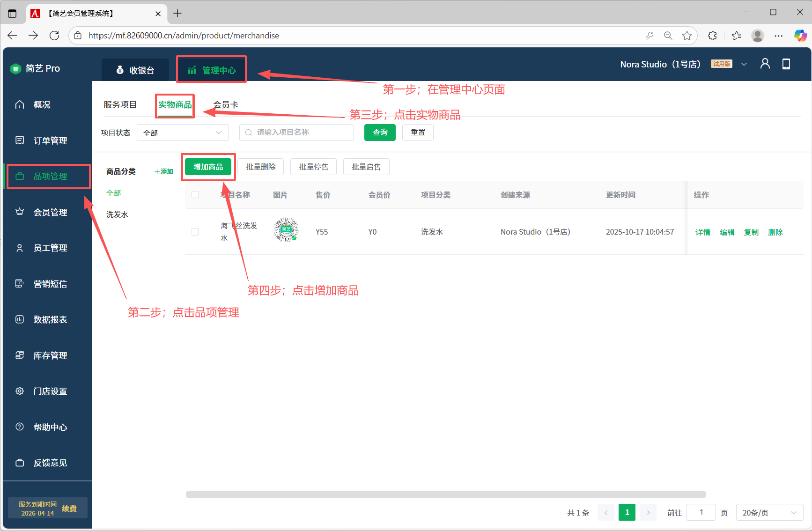Viewport: 812px width, 531px height.
Task: Click the mobile device icon in header
Action: point(786,64)
